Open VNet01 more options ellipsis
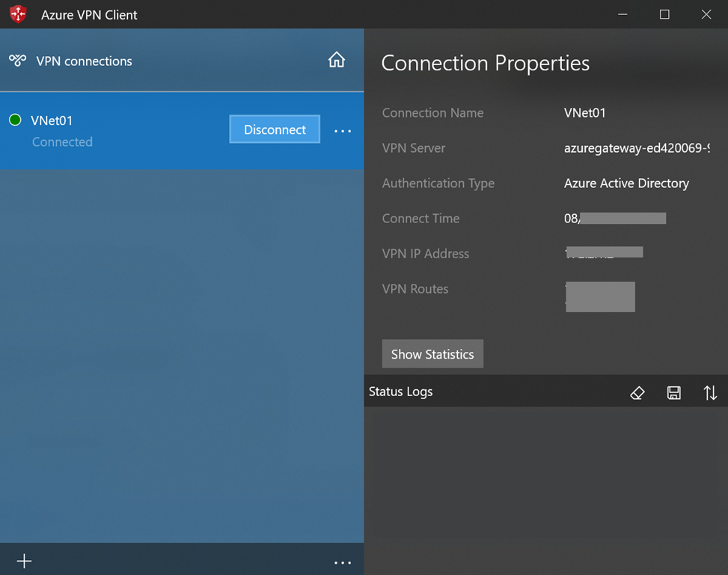The width and height of the screenshot is (728, 575). pos(343,132)
